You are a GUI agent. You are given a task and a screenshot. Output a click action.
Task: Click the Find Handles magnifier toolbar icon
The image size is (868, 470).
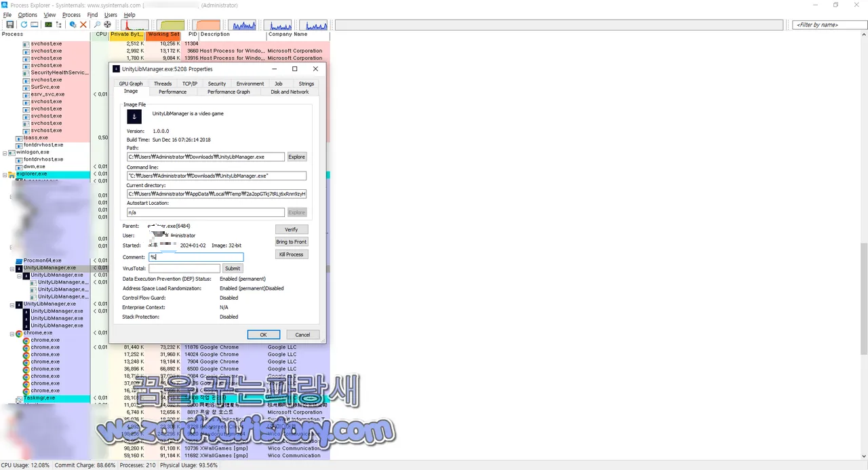(x=97, y=24)
